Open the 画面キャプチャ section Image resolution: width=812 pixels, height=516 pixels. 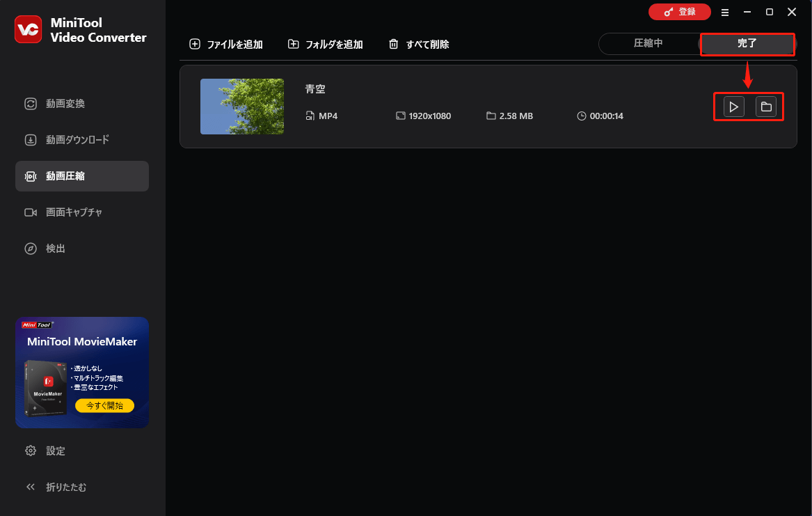[x=82, y=212]
